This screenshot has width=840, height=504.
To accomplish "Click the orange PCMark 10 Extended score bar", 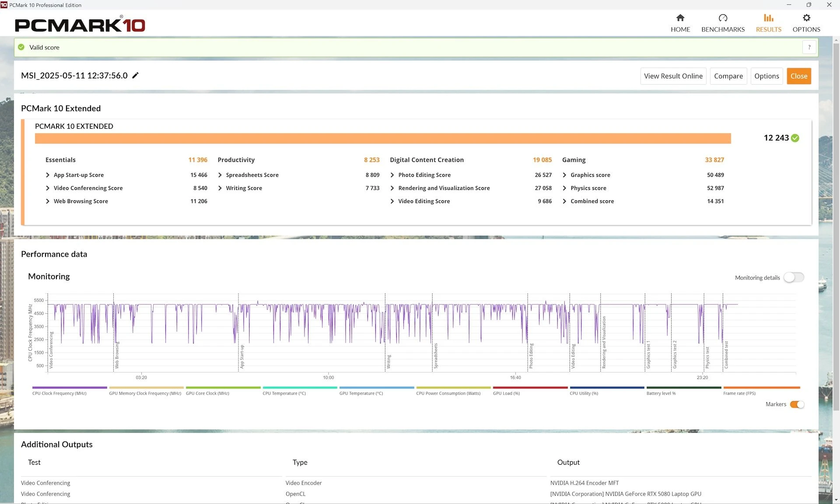I will (x=383, y=138).
